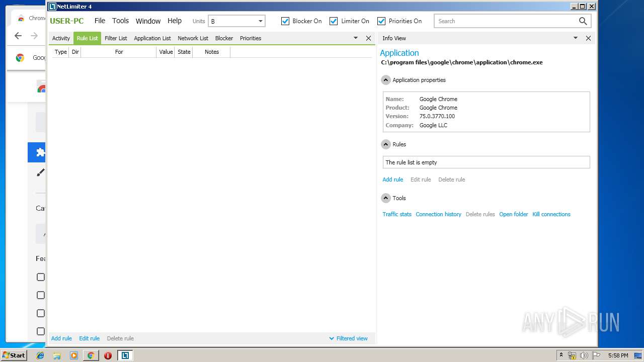Tick the fourth checkbox under Features in Chrome
Screen dimensions: 644x362
coord(41,331)
